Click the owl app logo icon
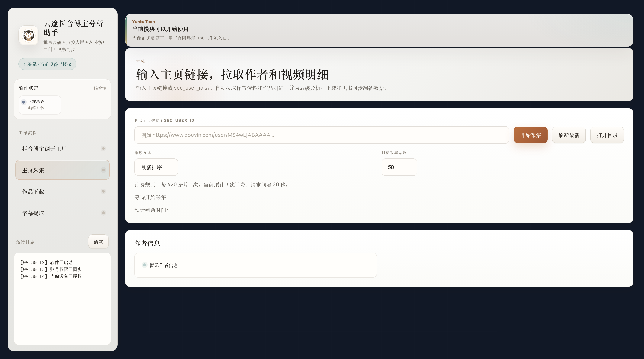The width and height of the screenshot is (644, 359). tap(28, 36)
